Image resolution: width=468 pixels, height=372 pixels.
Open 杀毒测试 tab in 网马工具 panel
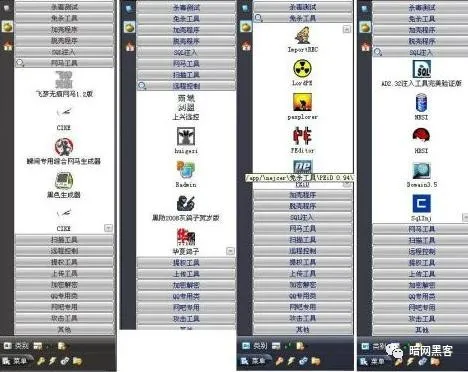[x=64, y=7]
